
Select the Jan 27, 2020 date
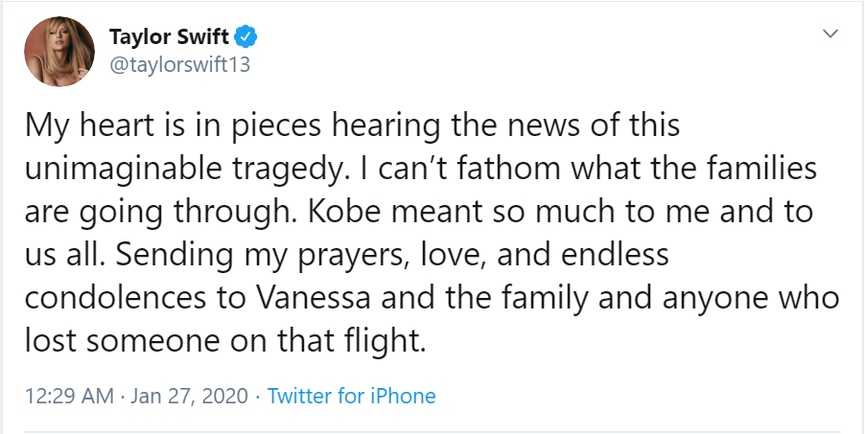pos(191,396)
